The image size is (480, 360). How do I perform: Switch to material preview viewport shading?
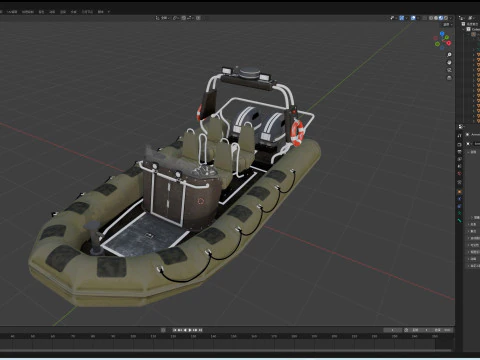(x=441, y=18)
